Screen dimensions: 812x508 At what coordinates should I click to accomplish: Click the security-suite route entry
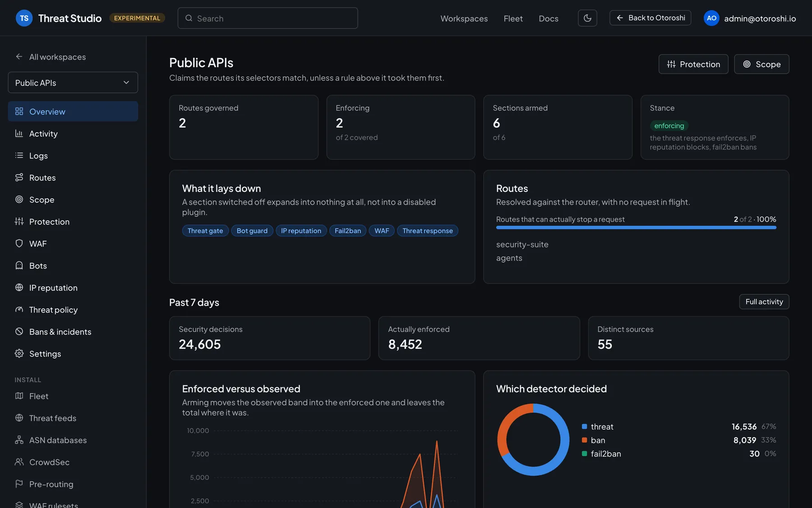coord(522,244)
